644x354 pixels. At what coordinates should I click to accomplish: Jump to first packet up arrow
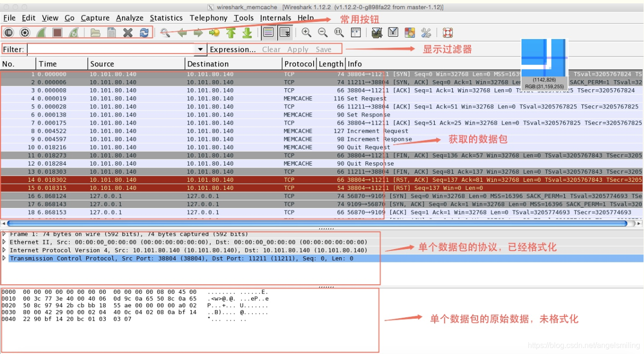[x=231, y=33]
